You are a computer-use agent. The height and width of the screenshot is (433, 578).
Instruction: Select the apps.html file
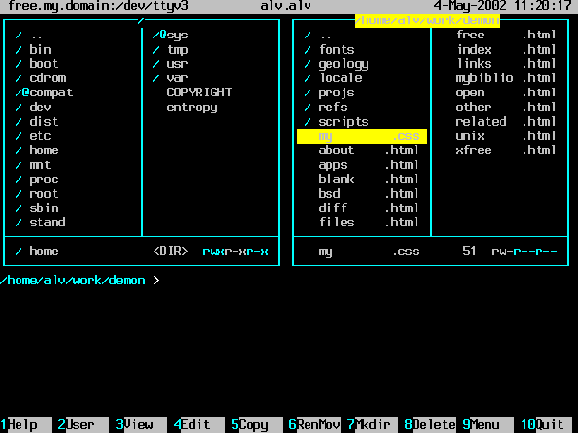[x=368, y=165]
